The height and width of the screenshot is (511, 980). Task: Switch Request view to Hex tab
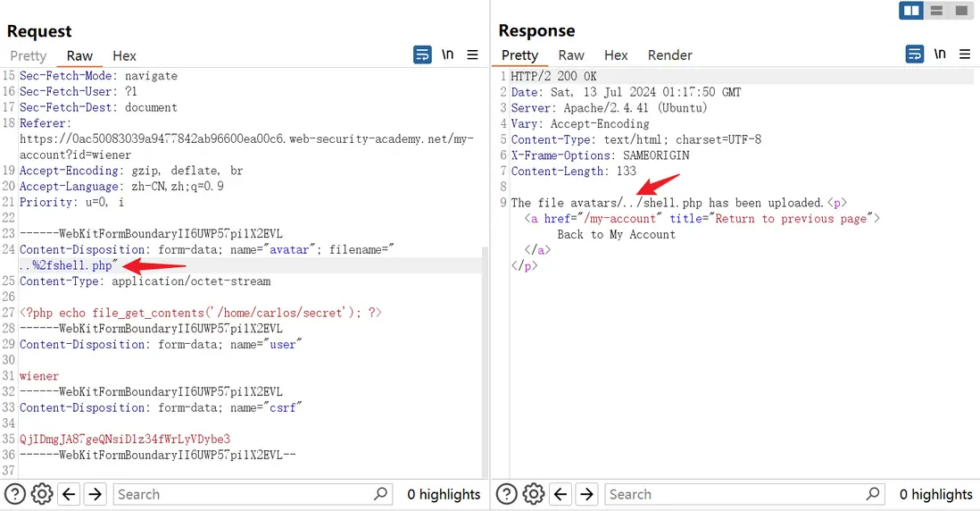pyautogui.click(x=124, y=55)
